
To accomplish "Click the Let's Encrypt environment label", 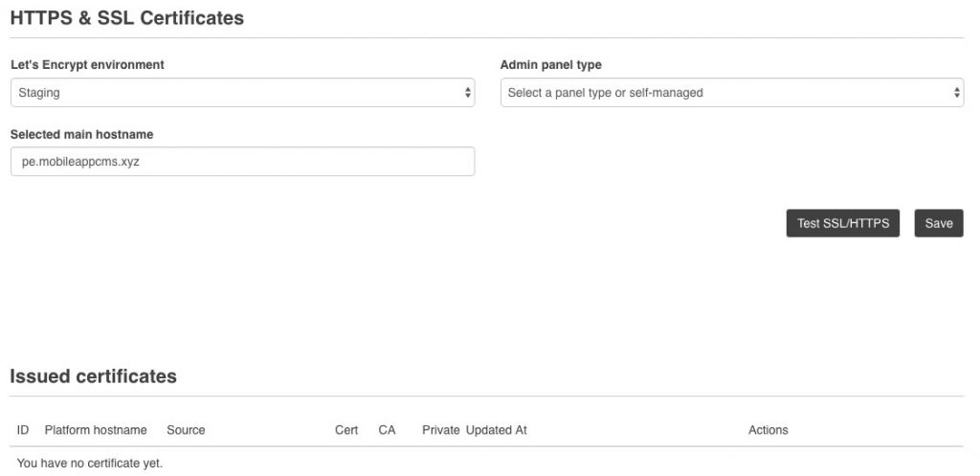I will 87,65.
